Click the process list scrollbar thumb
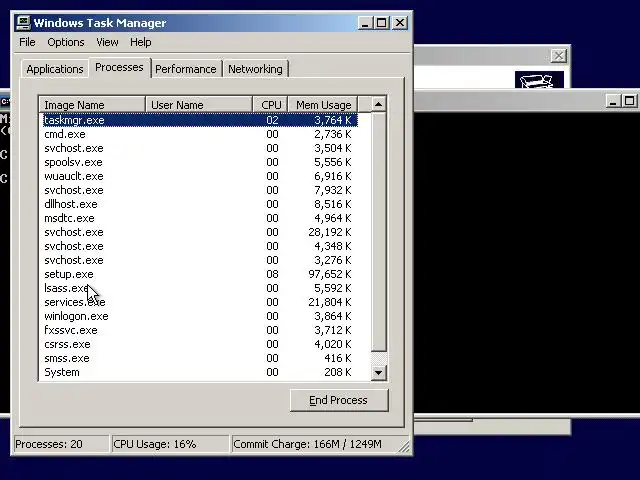 click(378, 231)
